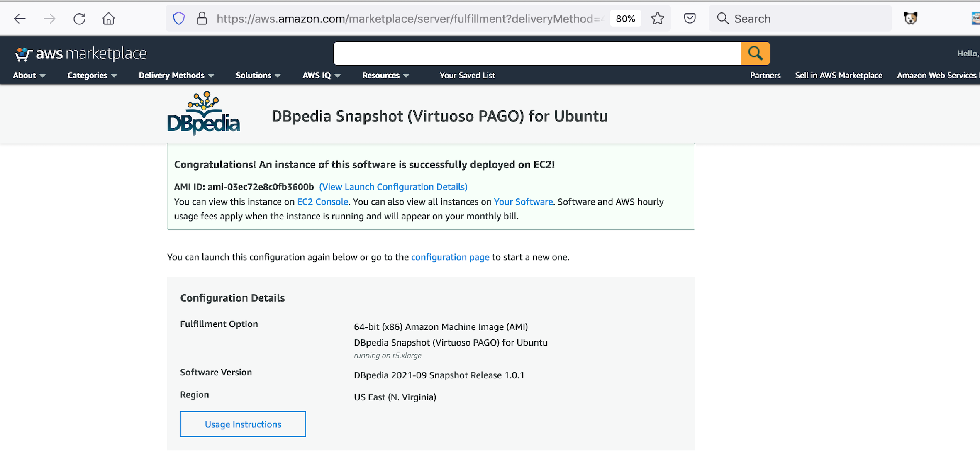The image size is (980, 458).
Task: Expand the About dropdown menu
Action: tap(29, 76)
